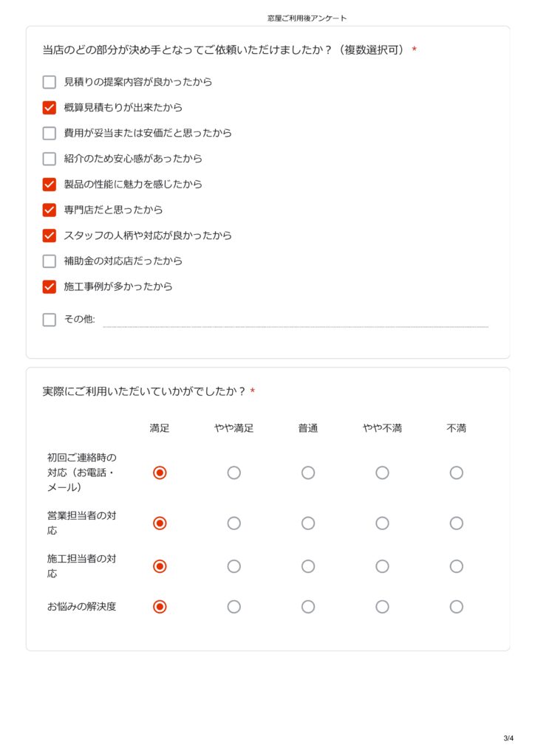Disable 施工事例が多かったから checkbox

click(x=50, y=286)
